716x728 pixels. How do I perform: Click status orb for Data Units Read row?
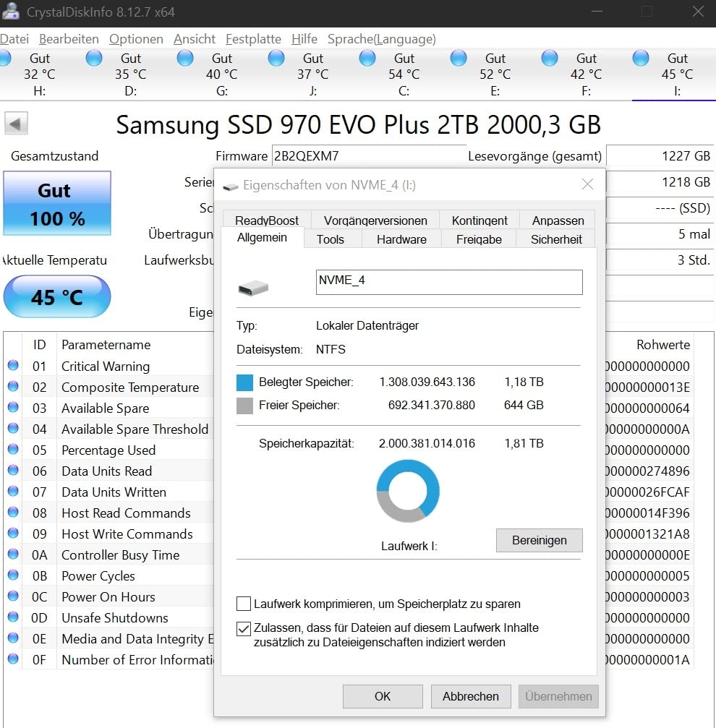(13, 471)
